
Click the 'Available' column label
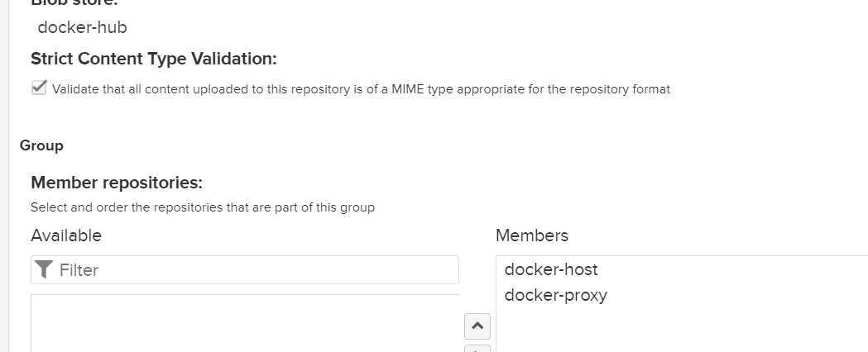pyautogui.click(x=66, y=235)
